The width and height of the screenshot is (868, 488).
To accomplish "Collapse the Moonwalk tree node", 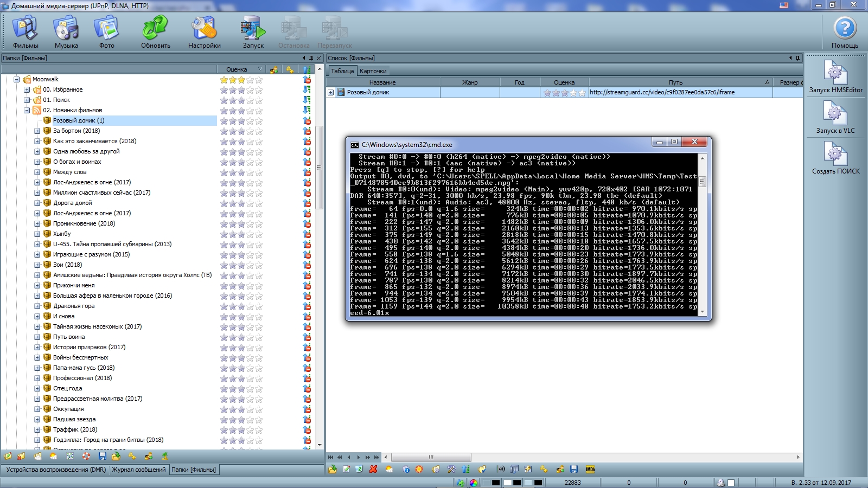I will point(17,80).
